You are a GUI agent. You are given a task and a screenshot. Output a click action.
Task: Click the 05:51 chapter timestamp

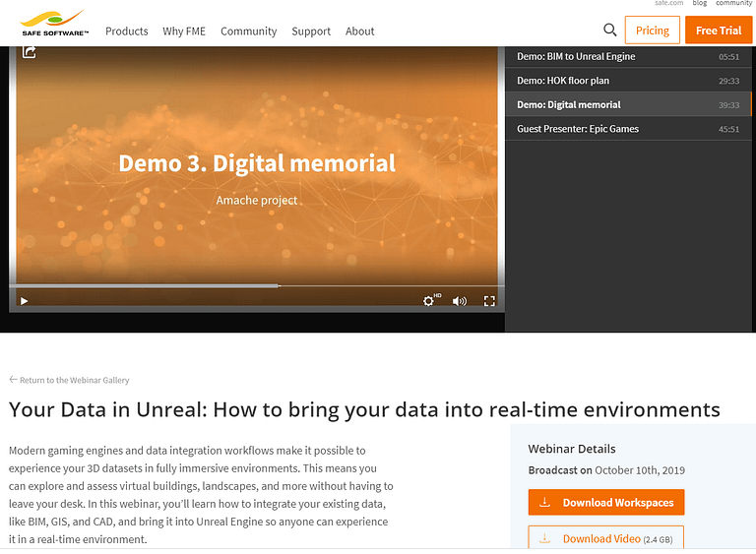tap(728, 57)
